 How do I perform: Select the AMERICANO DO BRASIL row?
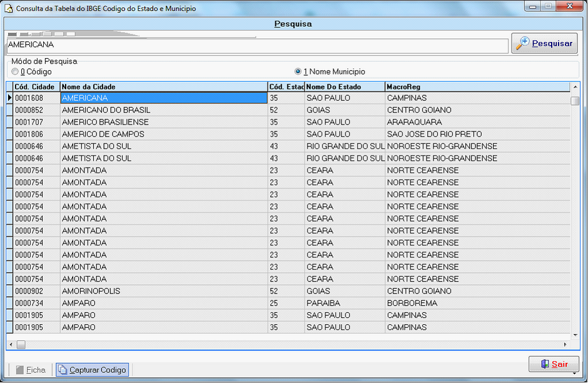pos(163,110)
